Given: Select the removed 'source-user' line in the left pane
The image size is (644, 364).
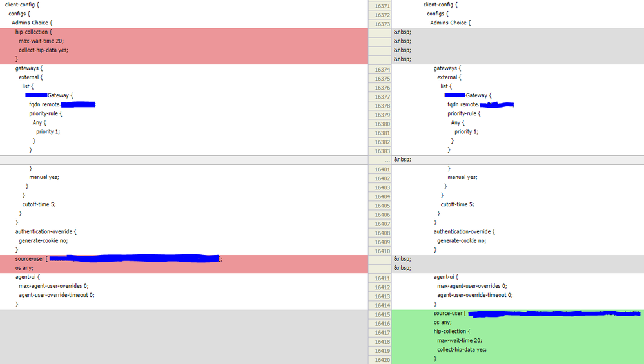Looking at the screenshot, I should click(184, 259).
